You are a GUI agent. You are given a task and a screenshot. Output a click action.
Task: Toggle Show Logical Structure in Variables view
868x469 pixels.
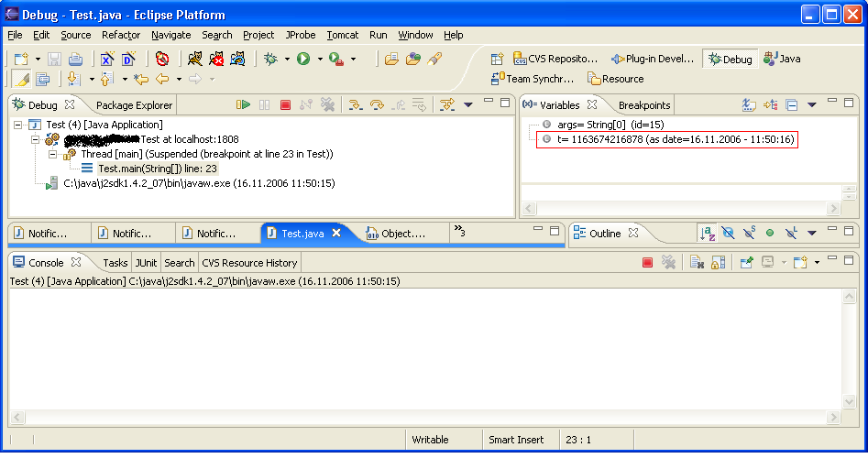point(770,104)
